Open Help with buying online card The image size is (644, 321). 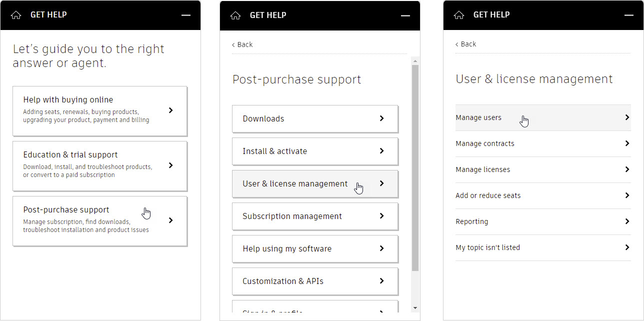click(x=100, y=110)
